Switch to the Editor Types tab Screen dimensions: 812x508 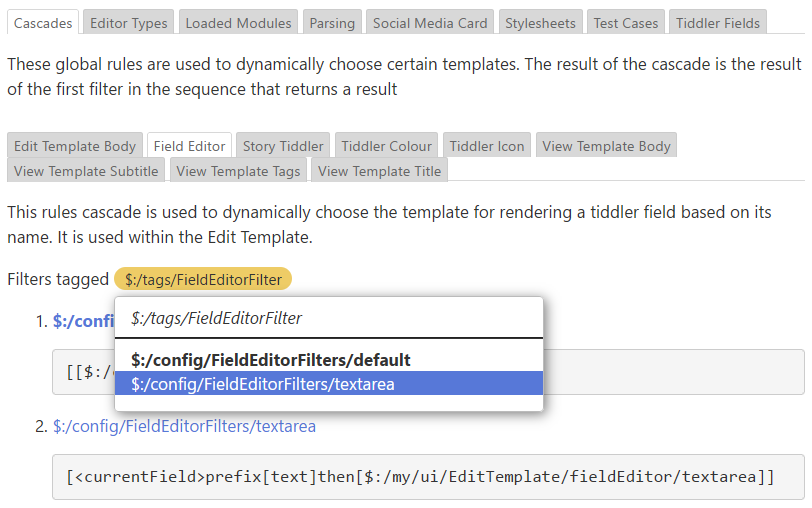(126, 23)
